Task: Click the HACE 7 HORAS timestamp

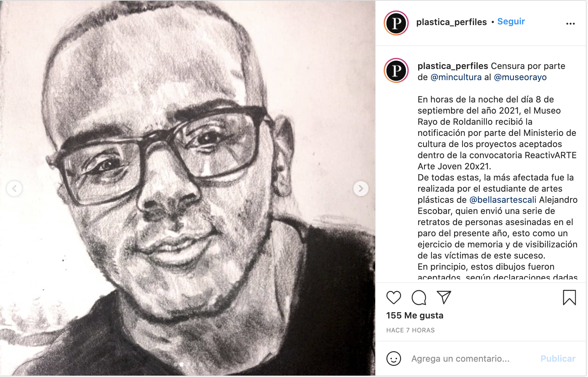Action: [x=410, y=330]
